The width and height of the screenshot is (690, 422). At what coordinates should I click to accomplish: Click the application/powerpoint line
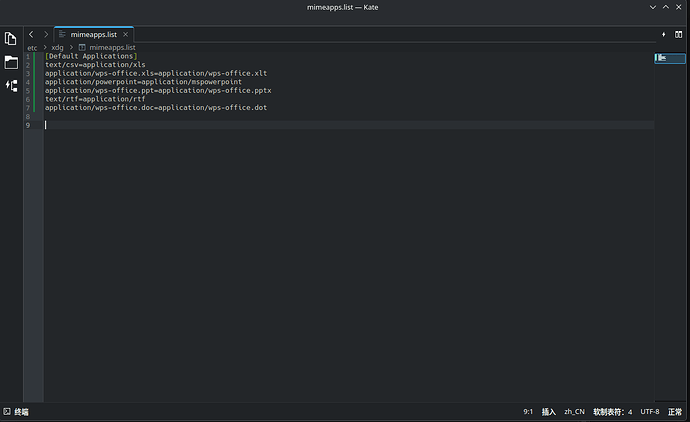point(143,82)
